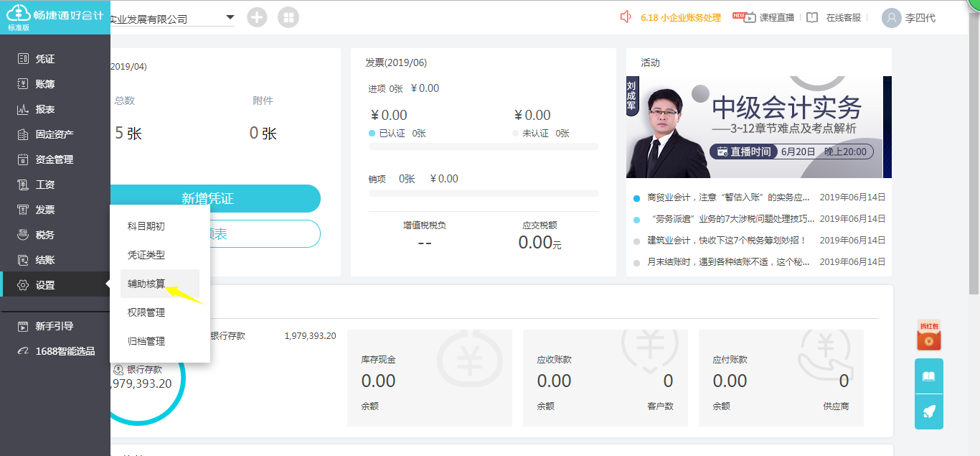
Task: Open the 月末结账时 article
Action: [728, 262]
